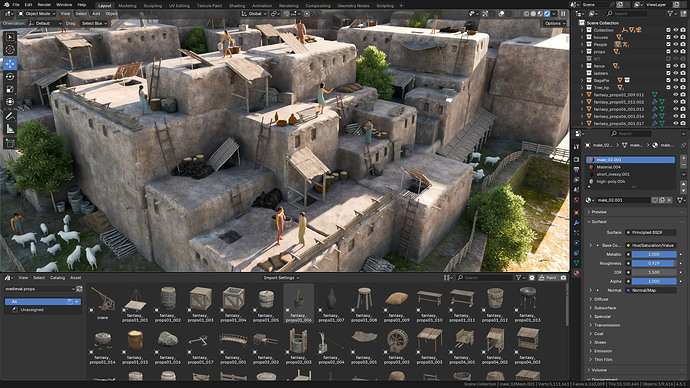
Task: Open the World properties tab icon
Action: point(576,200)
